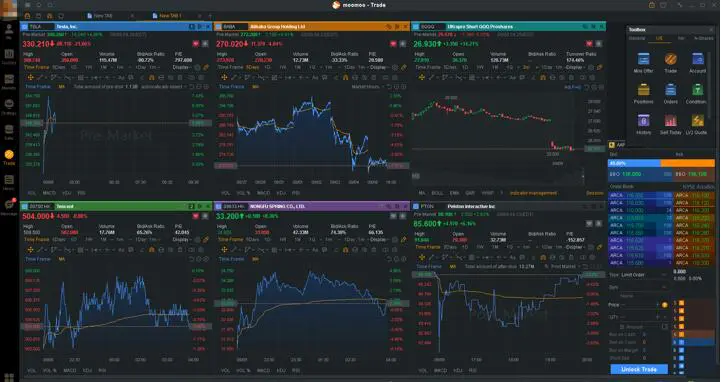Open the Side dropdown in order panel
The width and height of the screenshot is (721, 382).
coord(644,287)
